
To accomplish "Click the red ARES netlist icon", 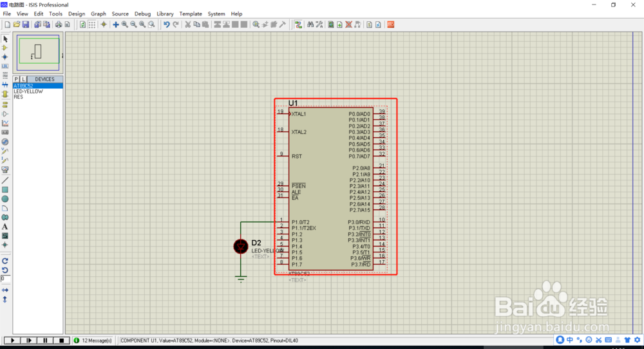I will [391, 24].
